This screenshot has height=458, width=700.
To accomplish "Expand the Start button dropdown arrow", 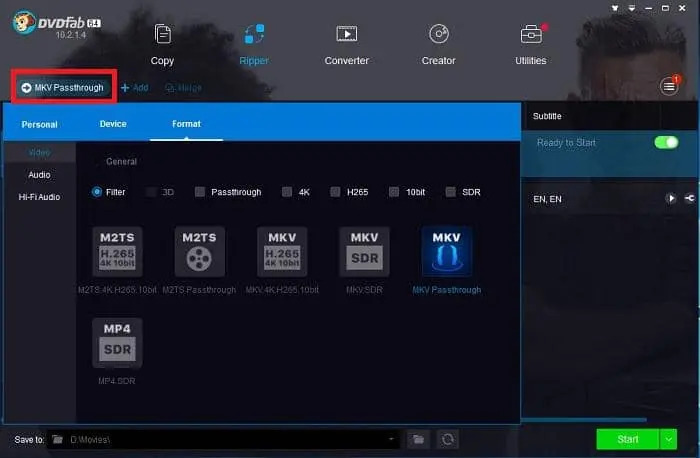I will [668, 439].
